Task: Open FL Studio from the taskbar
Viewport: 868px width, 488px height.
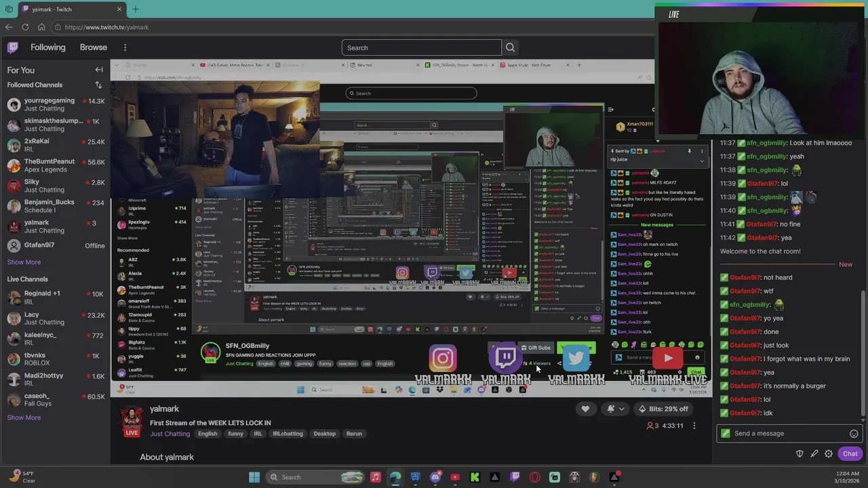Action: point(594,477)
